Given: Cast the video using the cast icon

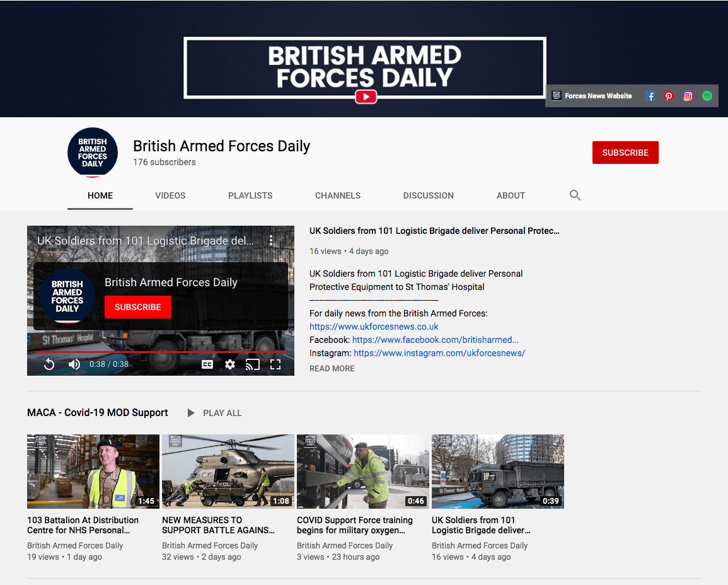Looking at the screenshot, I should coord(252,364).
